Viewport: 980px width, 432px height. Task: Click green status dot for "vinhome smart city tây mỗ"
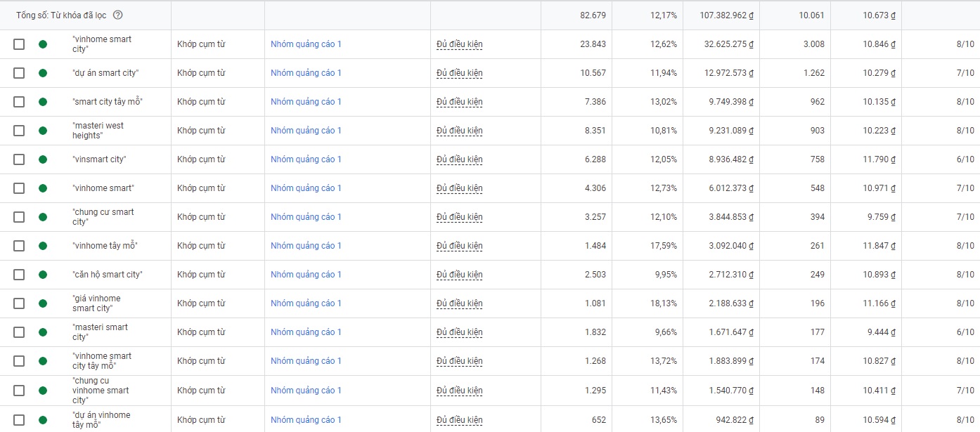(43, 361)
